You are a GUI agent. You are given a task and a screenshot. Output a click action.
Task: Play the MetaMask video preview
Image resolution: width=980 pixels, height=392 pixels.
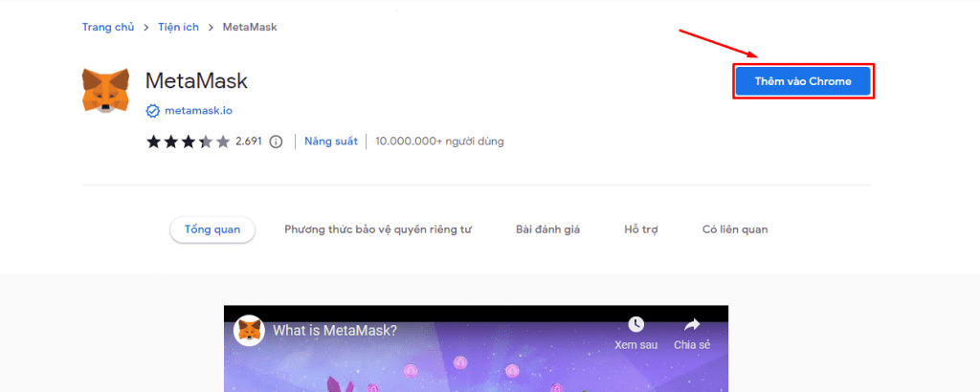[x=477, y=348]
